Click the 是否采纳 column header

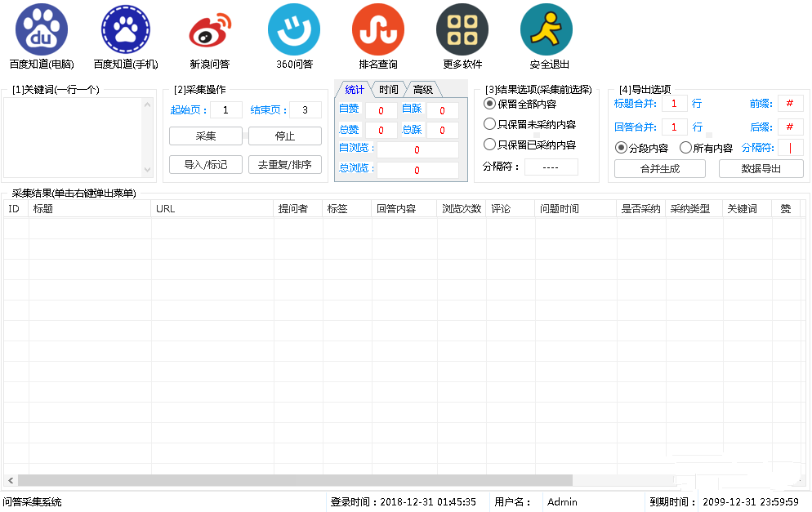(641, 208)
